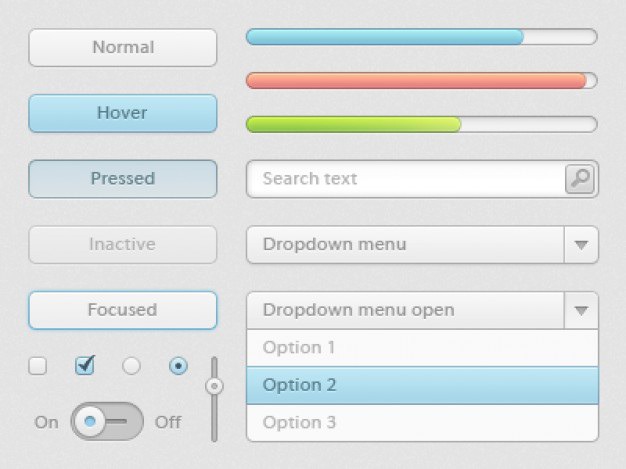
Task: Click the Normal button
Action: coord(123,47)
